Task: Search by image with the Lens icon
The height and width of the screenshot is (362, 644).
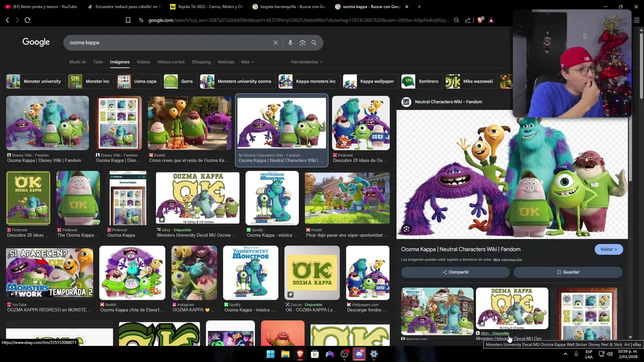Action: (x=302, y=43)
